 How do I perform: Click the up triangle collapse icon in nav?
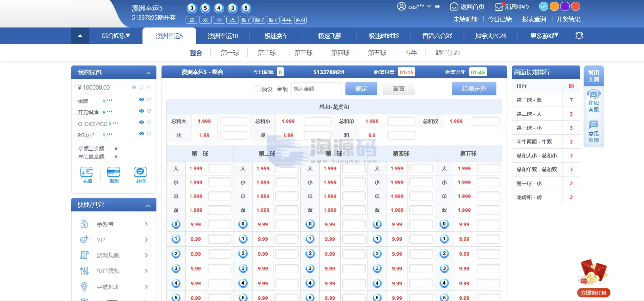pos(80,36)
